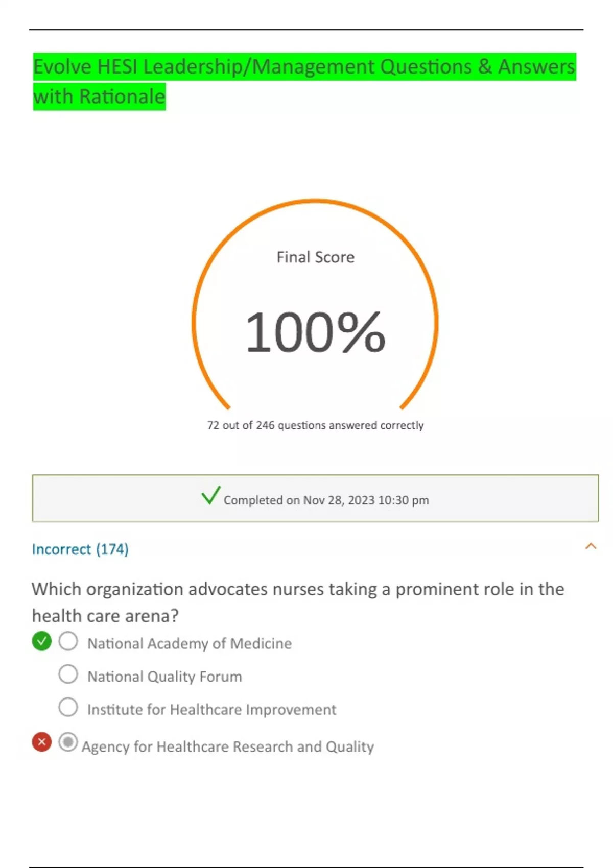Open the Incorrect (174) link

pyautogui.click(x=80, y=549)
